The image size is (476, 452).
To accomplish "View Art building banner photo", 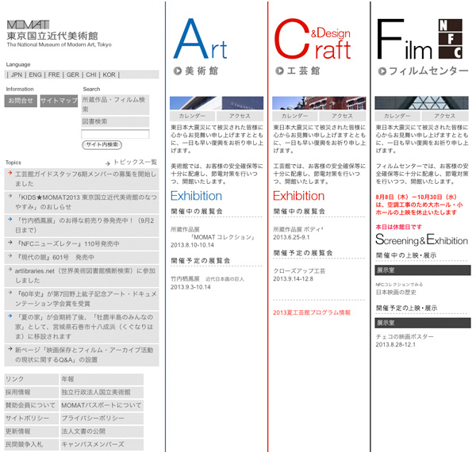I will (x=217, y=103).
